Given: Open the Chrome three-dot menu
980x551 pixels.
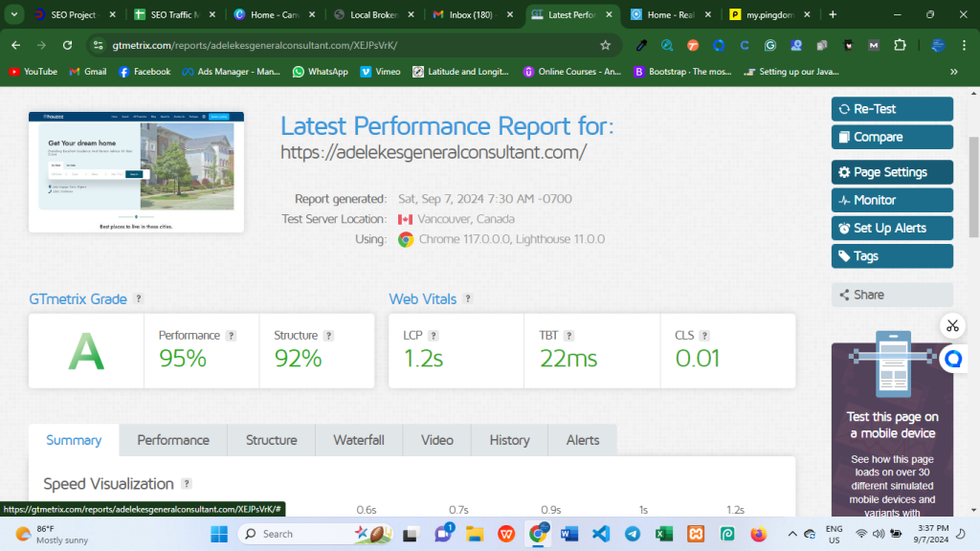Looking at the screenshot, I should [x=965, y=45].
